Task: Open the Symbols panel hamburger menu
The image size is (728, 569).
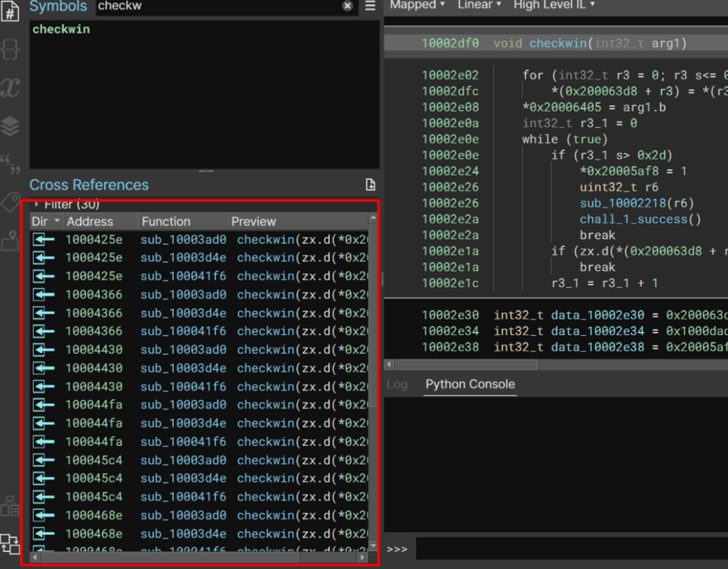Action: click(x=370, y=6)
